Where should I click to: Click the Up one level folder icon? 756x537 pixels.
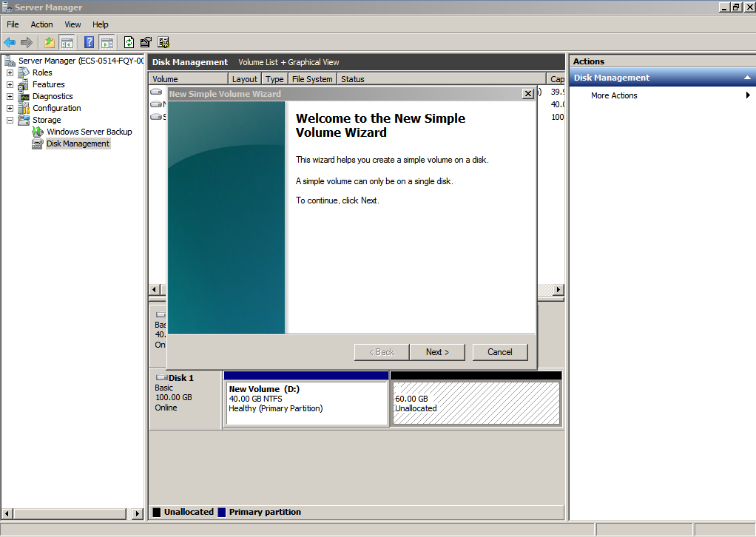coord(49,42)
